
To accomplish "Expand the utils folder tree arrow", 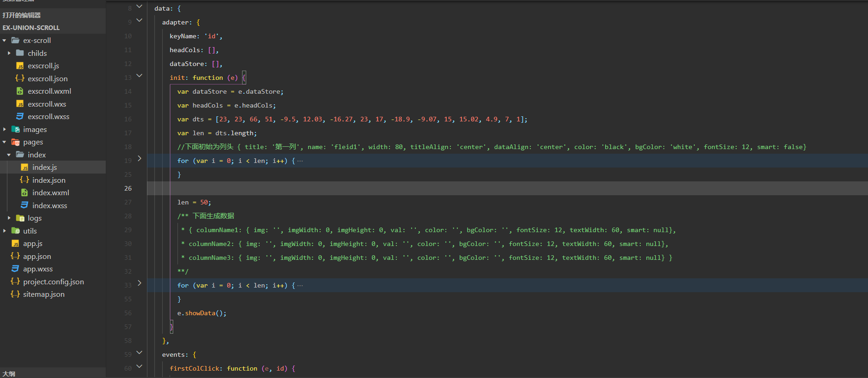I will point(5,231).
